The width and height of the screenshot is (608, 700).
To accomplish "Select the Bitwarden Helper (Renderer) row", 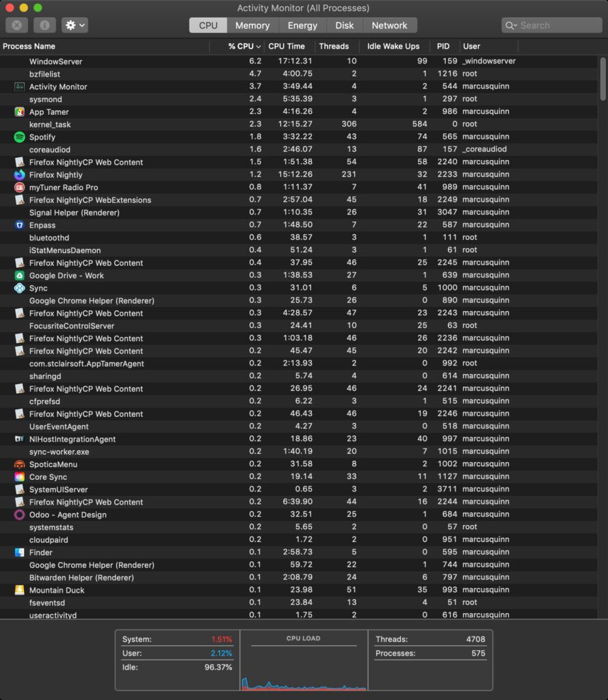I will click(x=298, y=577).
